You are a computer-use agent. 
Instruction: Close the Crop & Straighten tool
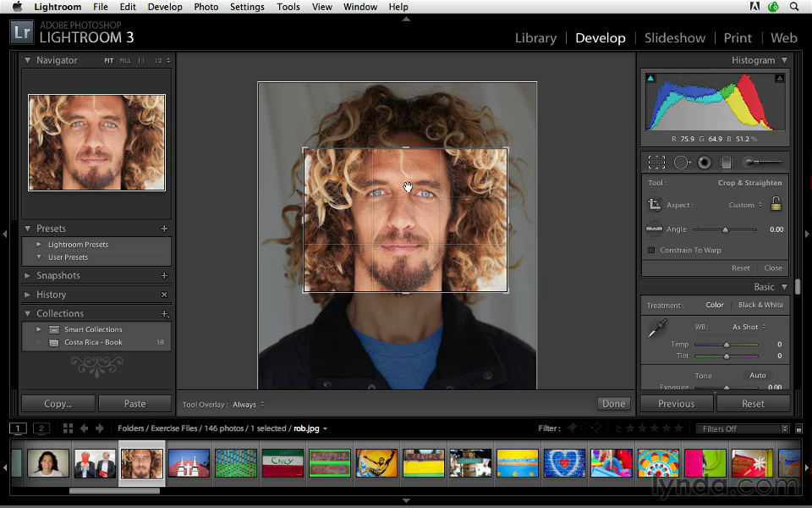[x=773, y=268]
